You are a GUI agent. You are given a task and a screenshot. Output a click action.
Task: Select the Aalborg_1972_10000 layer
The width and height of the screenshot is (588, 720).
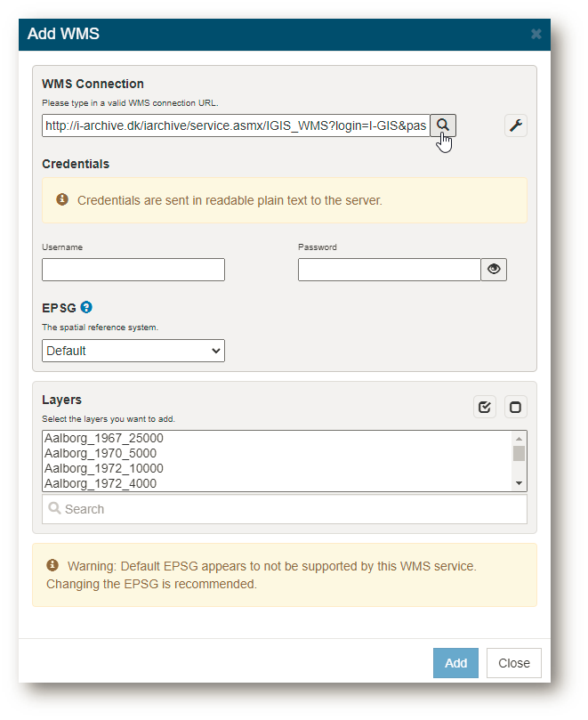pyautogui.click(x=104, y=468)
